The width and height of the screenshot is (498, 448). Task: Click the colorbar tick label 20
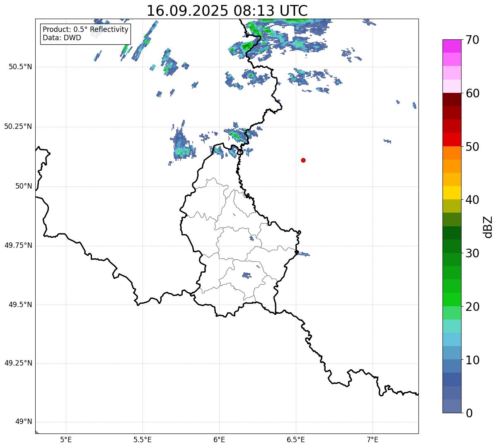(x=472, y=307)
